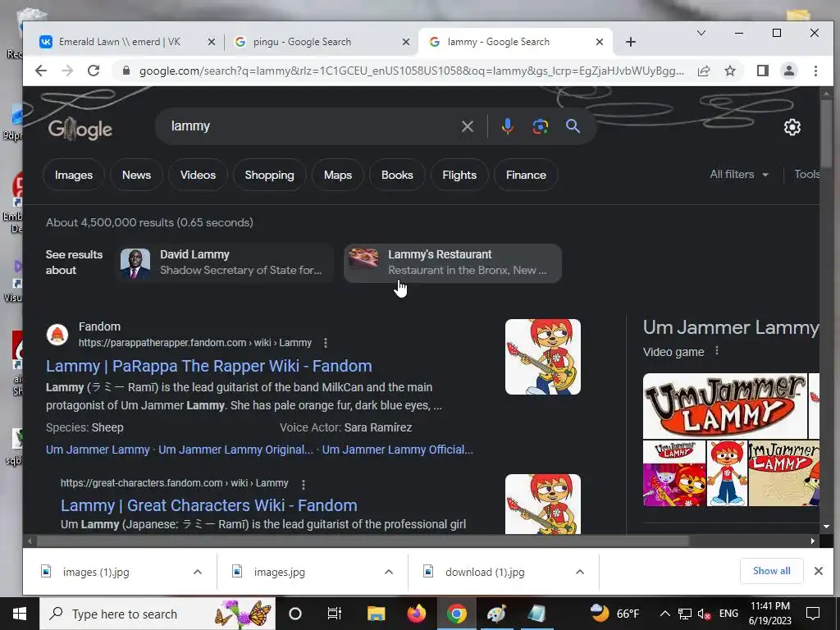Close the downloads bar
840x630 pixels.
tap(818, 571)
